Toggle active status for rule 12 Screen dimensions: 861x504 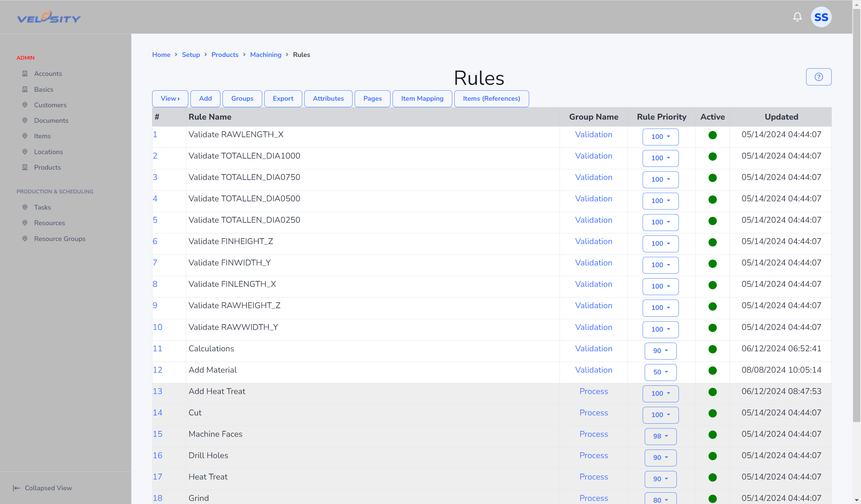click(713, 370)
